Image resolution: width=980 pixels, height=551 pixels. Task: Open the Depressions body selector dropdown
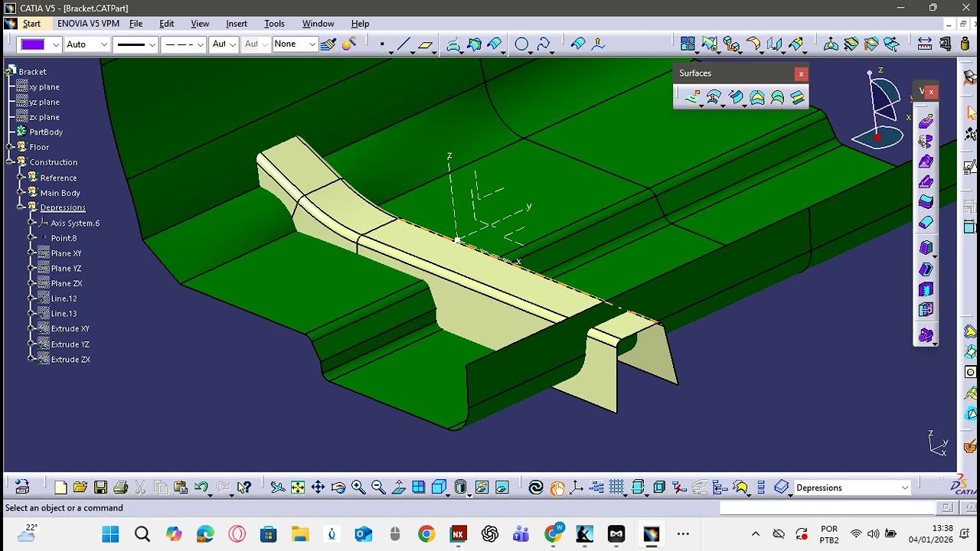pyautogui.click(x=905, y=487)
